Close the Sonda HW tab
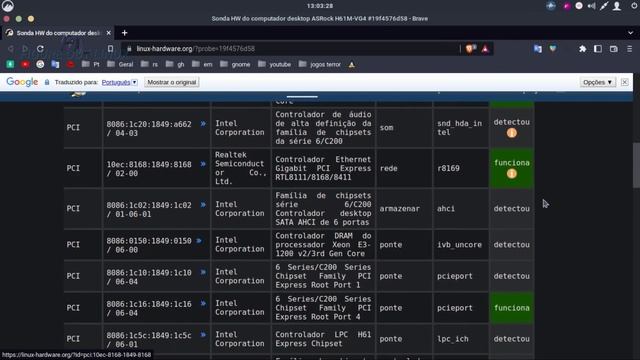This screenshot has height=360, width=640. point(109,33)
